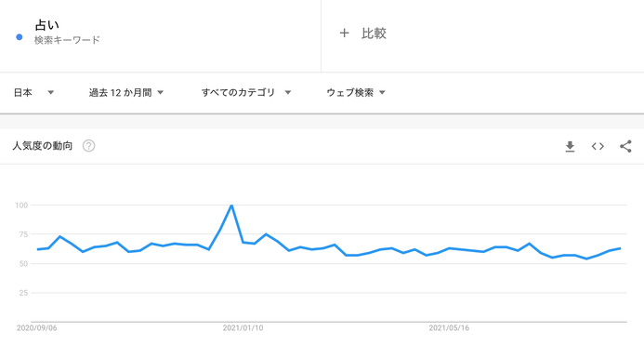The height and width of the screenshot is (345, 644).
Task: Click the 人気度の動向 heading
Action: point(43,146)
